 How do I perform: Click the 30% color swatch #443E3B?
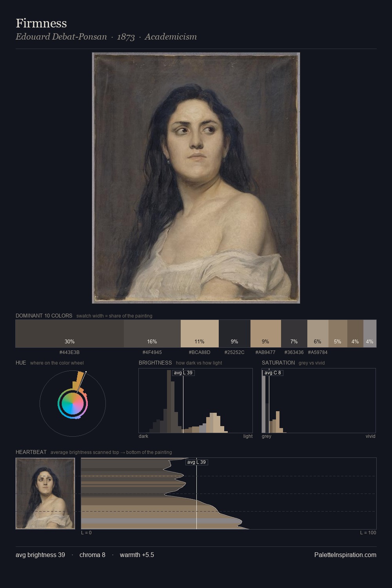(x=70, y=334)
